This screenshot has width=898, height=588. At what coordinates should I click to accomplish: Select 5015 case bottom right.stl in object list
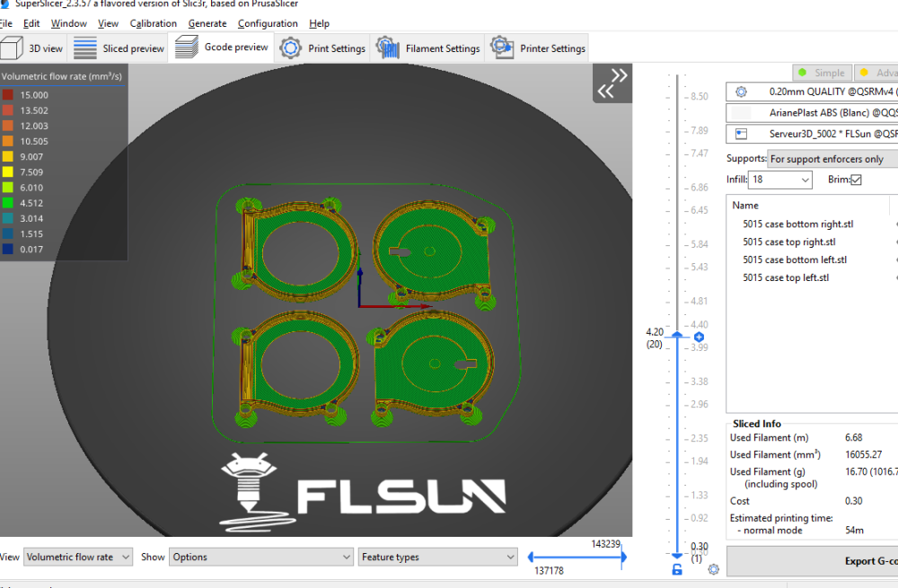[797, 224]
